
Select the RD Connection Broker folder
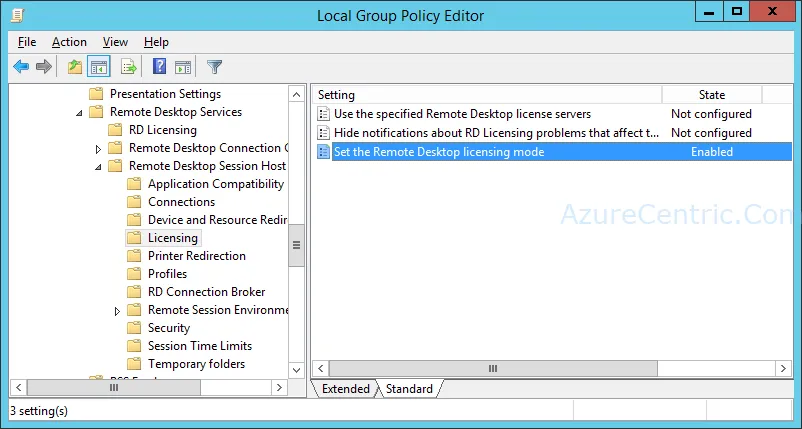click(207, 292)
